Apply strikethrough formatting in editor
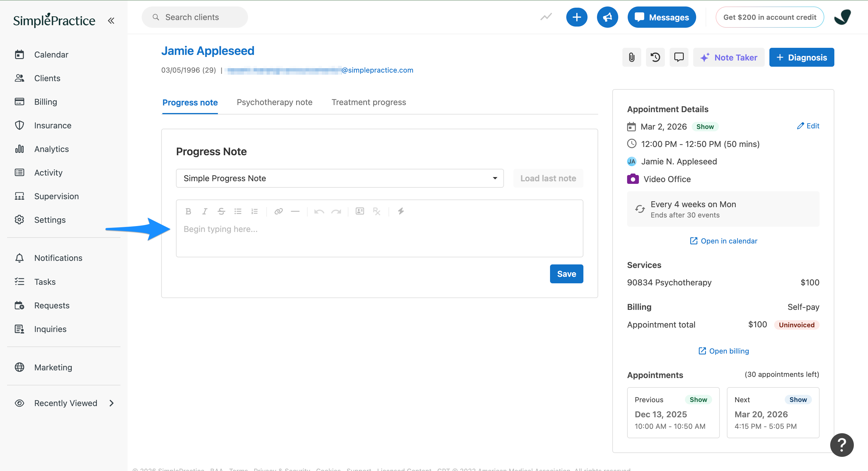The width and height of the screenshot is (868, 471). (221, 211)
